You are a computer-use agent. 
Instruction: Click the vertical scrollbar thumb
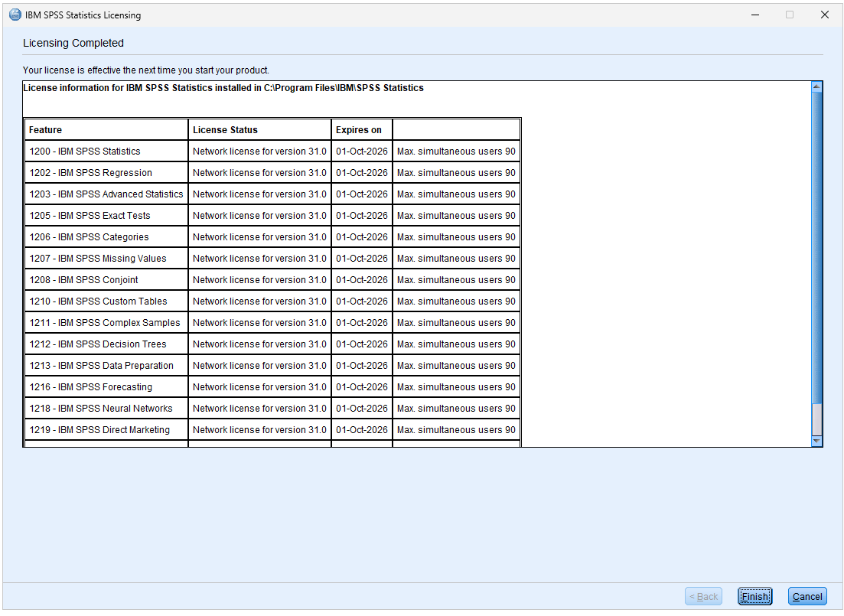click(816, 245)
